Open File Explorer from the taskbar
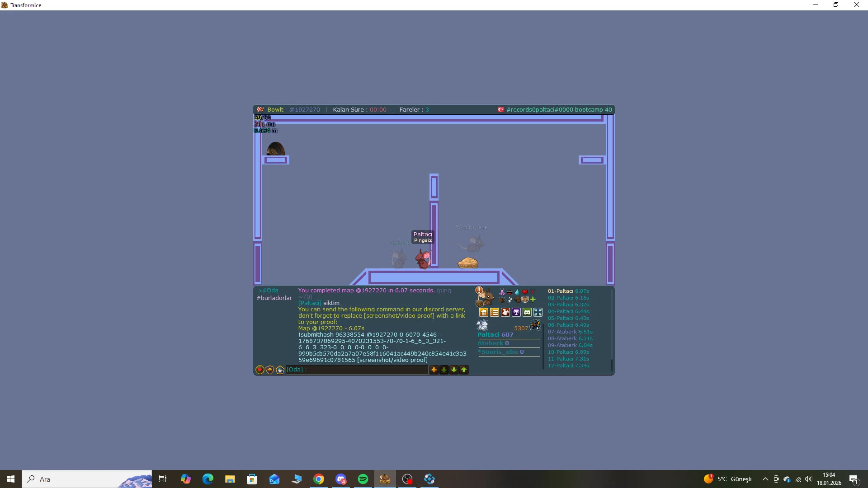Screen dimensions: 868x488 coord(230,479)
